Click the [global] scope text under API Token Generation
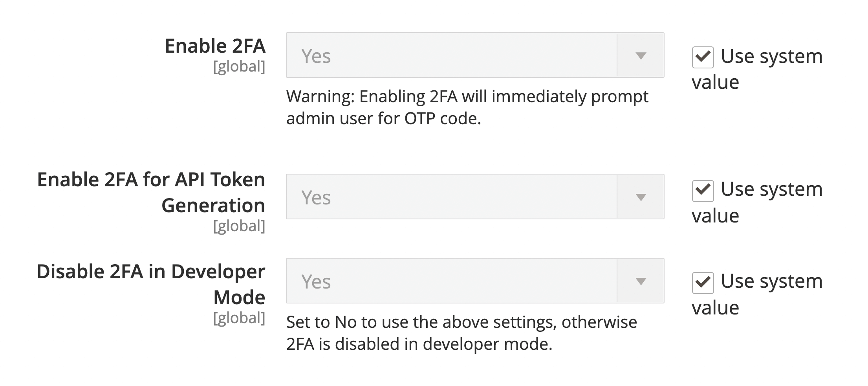Image resolution: width=868 pixels, height=386 pixels. point(239,226)
